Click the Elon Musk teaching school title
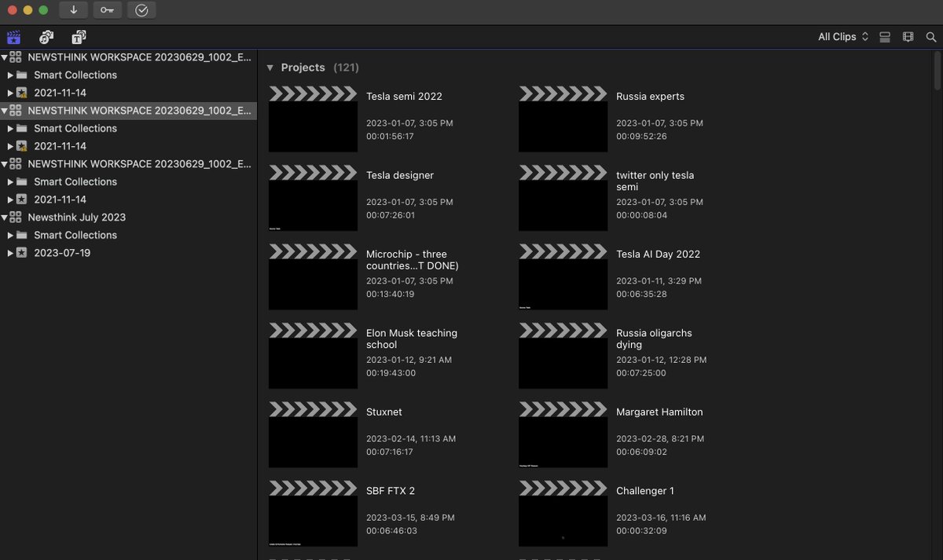Image resolution: width=943 pixels, height=560 pixels. click(x=412, y=339)
